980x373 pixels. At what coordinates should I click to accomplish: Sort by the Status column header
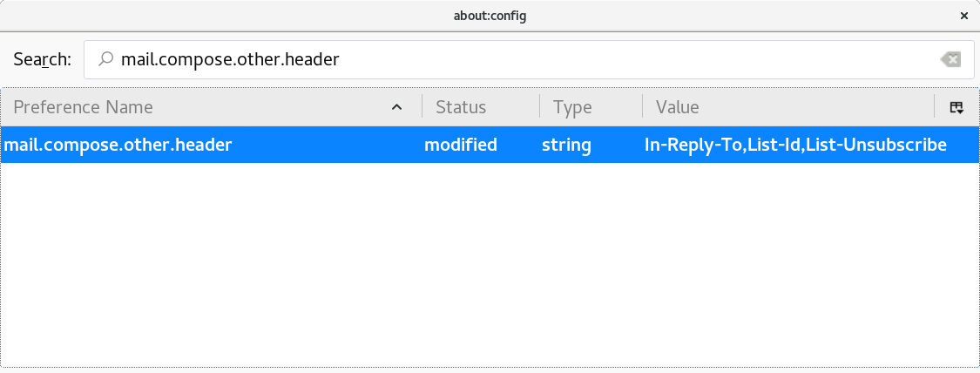coord(481,107)
